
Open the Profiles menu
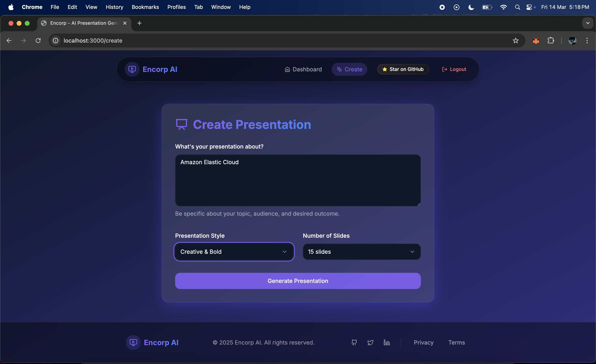click(x=177, y=7)
